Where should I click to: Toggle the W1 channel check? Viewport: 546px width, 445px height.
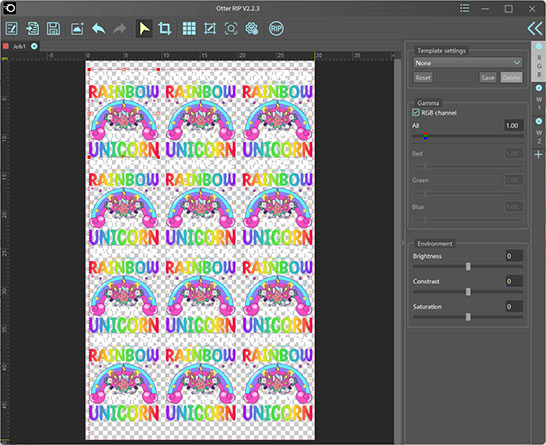coord(539,88)
